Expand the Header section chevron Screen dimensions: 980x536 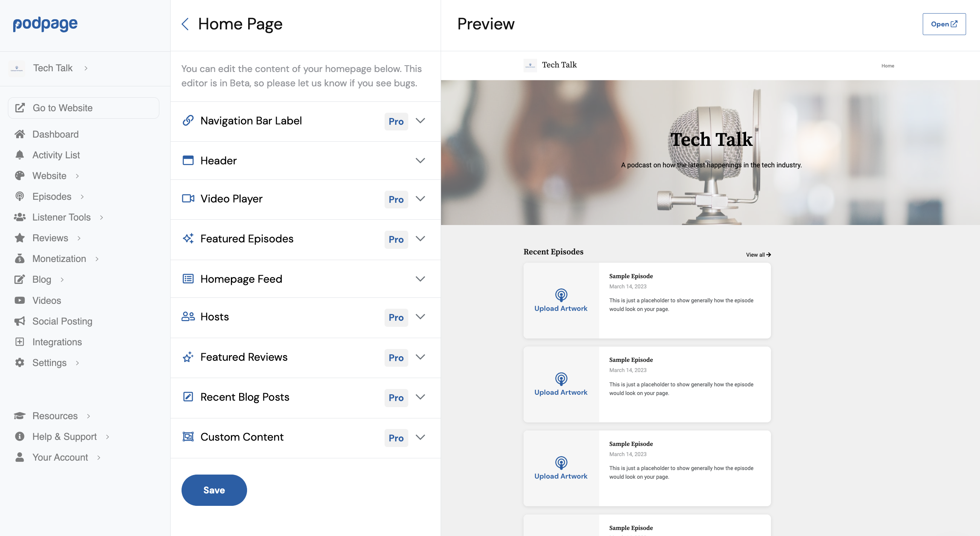(x=420, y=160)
